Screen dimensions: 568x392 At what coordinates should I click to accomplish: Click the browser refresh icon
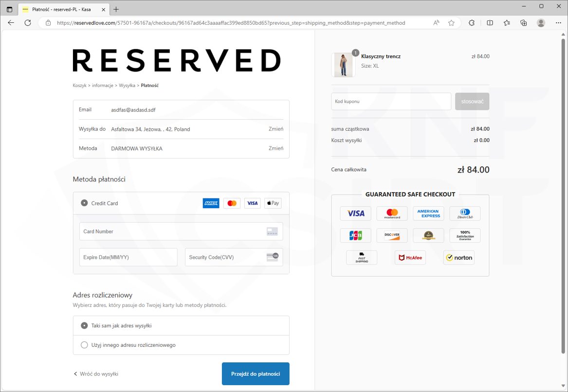coord(28,23)
